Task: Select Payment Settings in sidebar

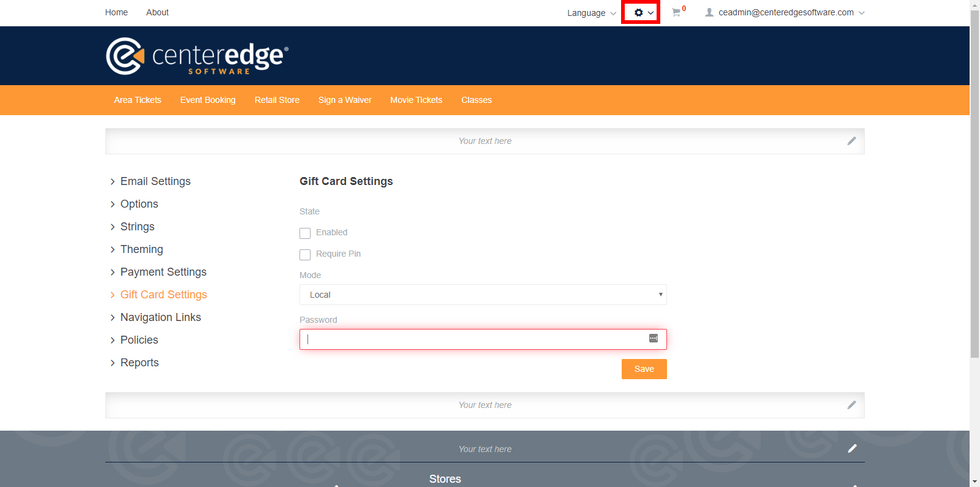Action: pyautogui.click(x=163, y=272)
